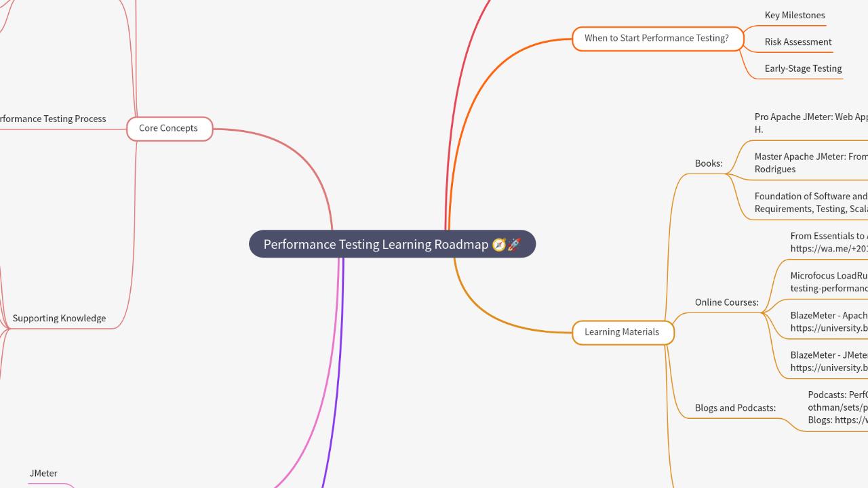Image resolution: width=868 pixels, height=488 pixels.
Task: Click the Risk Assessment leaf
Action: pyautogui.click(x=798, y=41)
